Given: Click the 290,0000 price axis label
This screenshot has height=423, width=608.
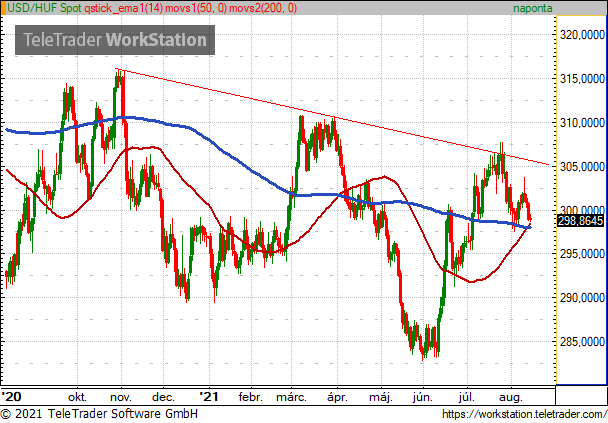Looking at the screenshot, I should click(x=582, y=298).
